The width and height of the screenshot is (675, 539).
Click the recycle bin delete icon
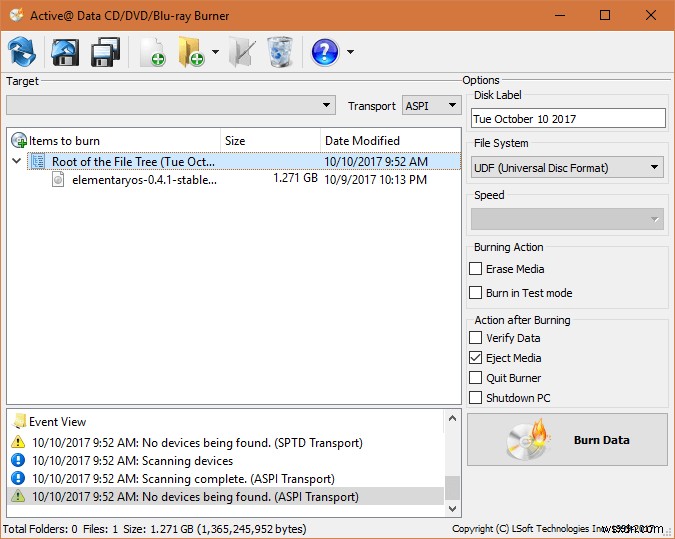tap(280, 52)
